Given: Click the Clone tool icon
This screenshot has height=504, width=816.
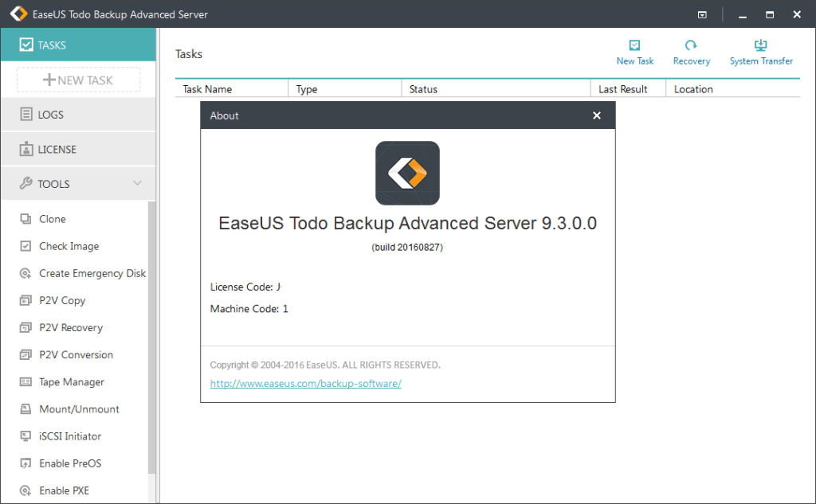Looking at the screenshot, I should pos(25,219).
